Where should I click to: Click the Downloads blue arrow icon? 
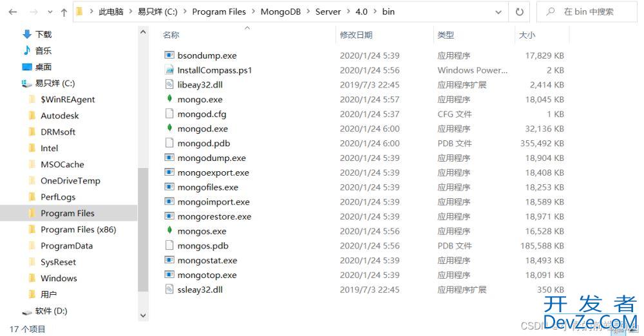pyautogui.click(x=27, y=34)
